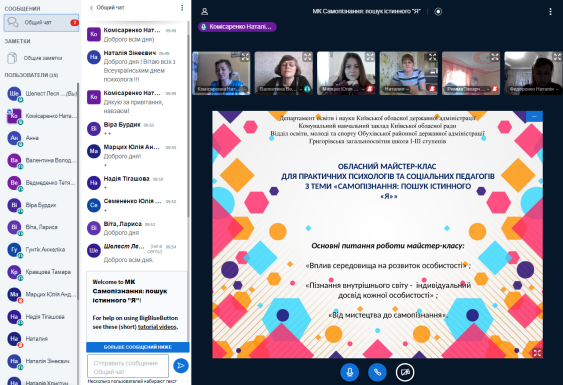Click the slide heading ОБЛАСНИЙ МАЙСТЕР-КЛАС
Viewport: 563px width, 385px height.
pyautogui.click(x=387, y=167)
